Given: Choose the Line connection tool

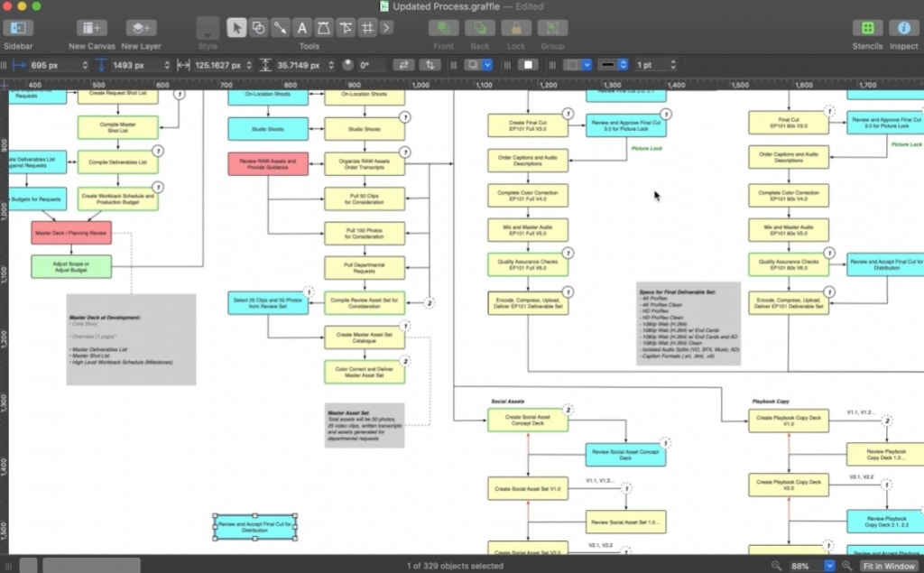Looking at the screenshot, I should coord(280,28).
